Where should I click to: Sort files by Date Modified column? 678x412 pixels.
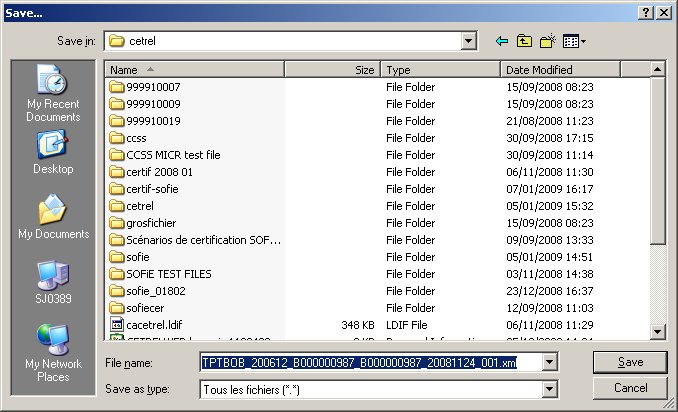point(575,70)
